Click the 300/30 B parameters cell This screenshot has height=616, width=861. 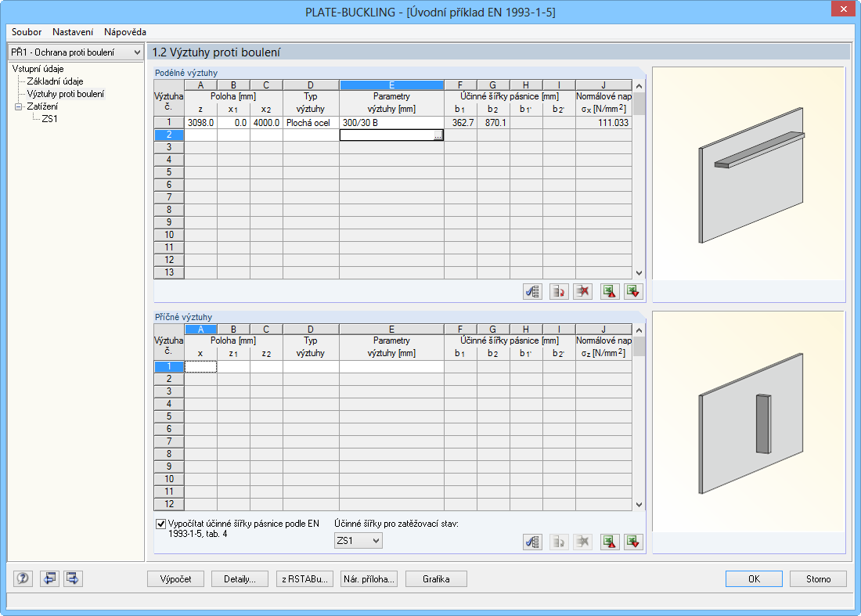coord(391,122)
